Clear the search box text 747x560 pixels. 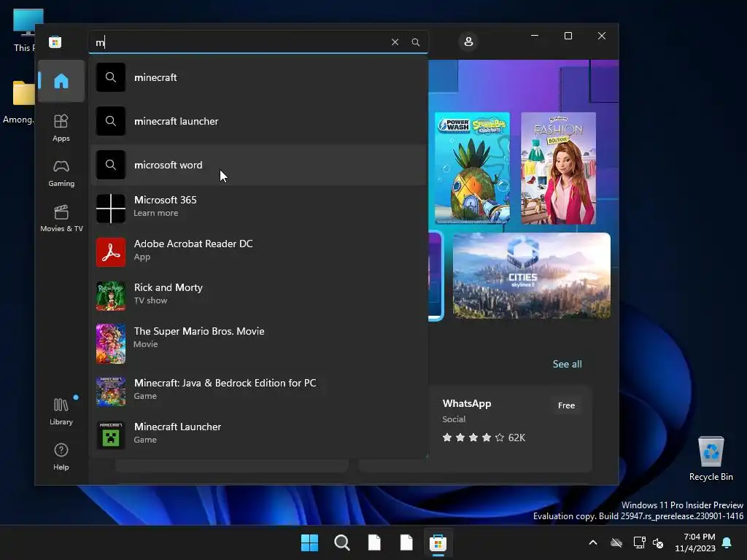[x=395, y=42]
